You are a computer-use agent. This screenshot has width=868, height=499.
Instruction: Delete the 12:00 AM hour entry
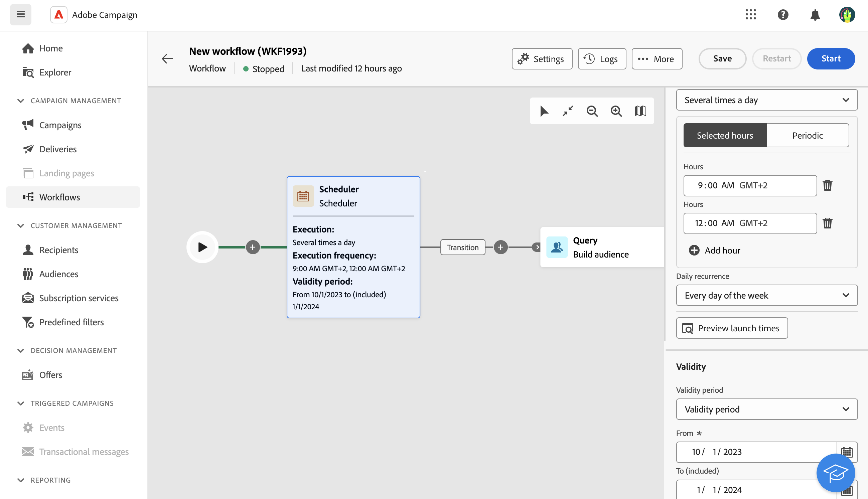point(827,223)
